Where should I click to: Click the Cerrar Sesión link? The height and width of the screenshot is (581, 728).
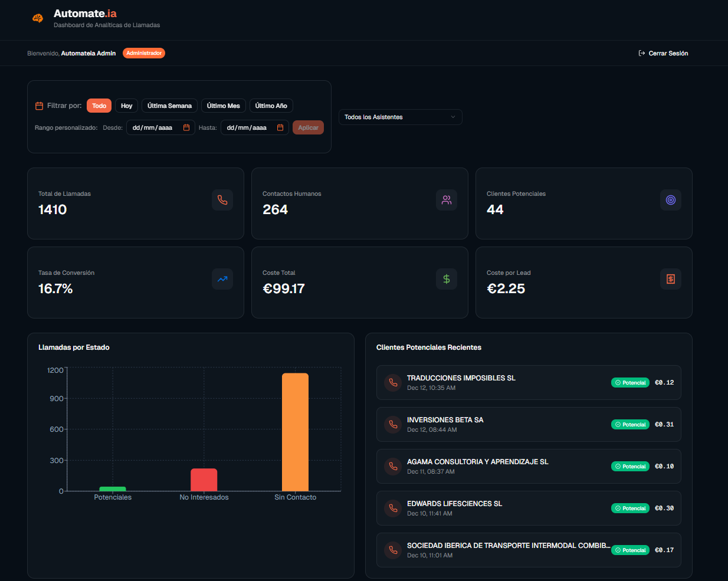663,53
